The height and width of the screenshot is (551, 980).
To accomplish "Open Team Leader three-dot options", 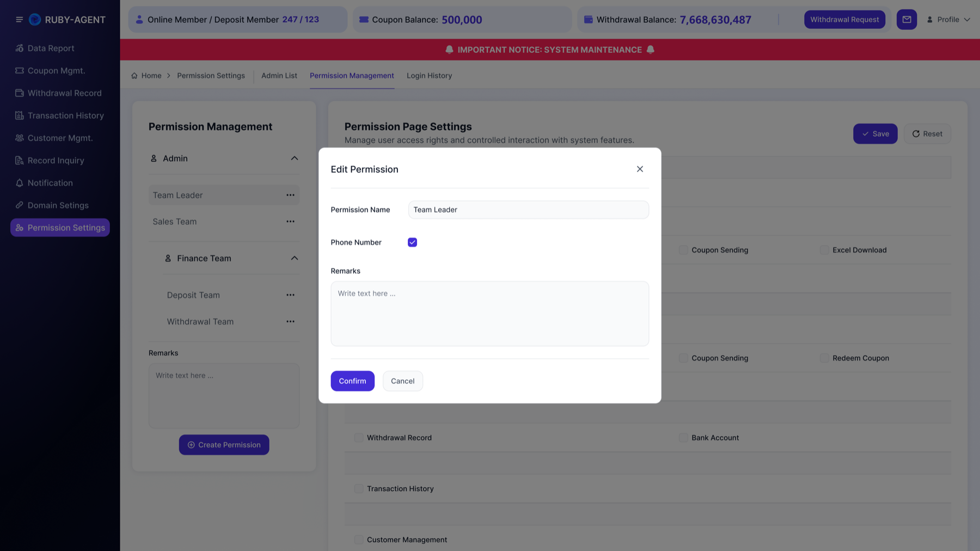I will click(x=290, y=195).
